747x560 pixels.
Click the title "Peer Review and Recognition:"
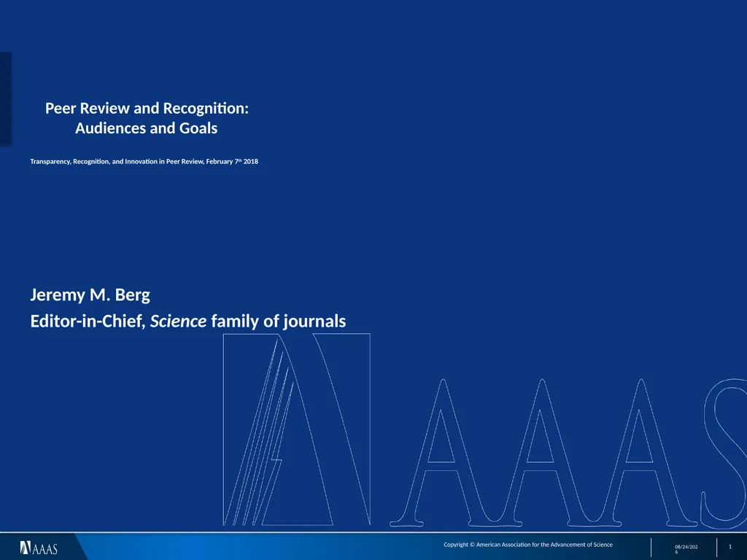coord(147,109)
